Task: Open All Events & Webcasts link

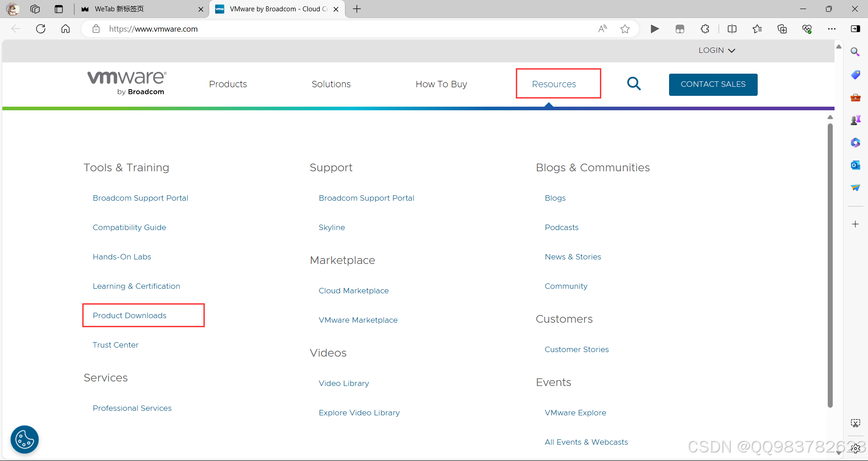Action: [x=586, y=442]
